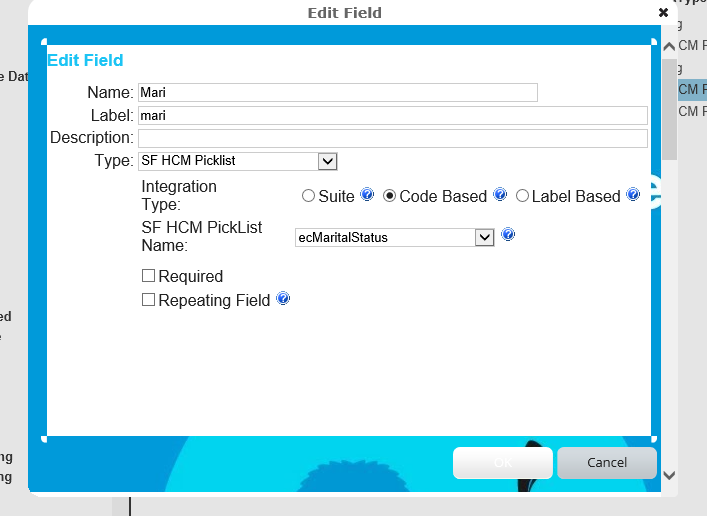Enable the Repeating Field checkbox

coord(148,299)
